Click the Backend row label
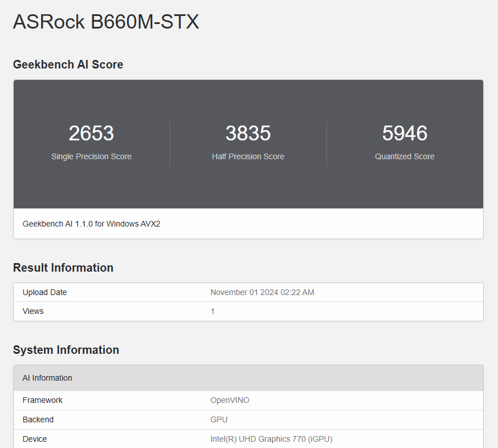 [x=38, y=419]
